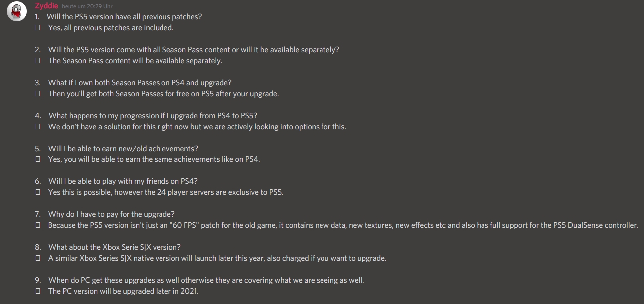Click question 2 about Season Pass content

click(193, 50)
